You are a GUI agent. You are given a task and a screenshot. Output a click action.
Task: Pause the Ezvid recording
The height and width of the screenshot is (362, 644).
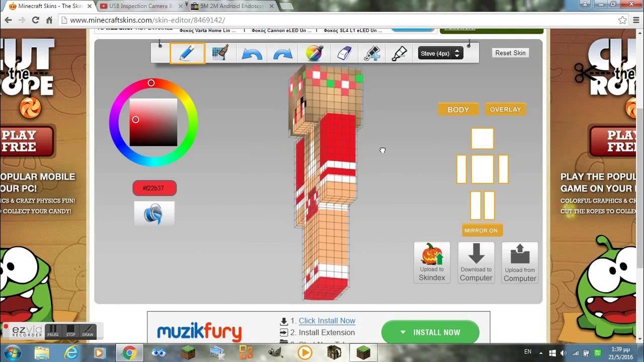coord(53,331)
